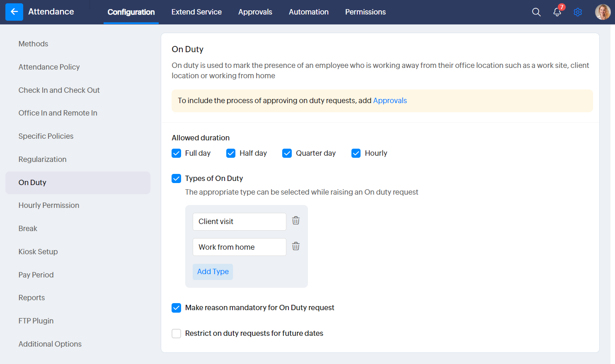Uncheck the Full day checkbox
This screenshot has height=364, width=615.
pos(177,153)
